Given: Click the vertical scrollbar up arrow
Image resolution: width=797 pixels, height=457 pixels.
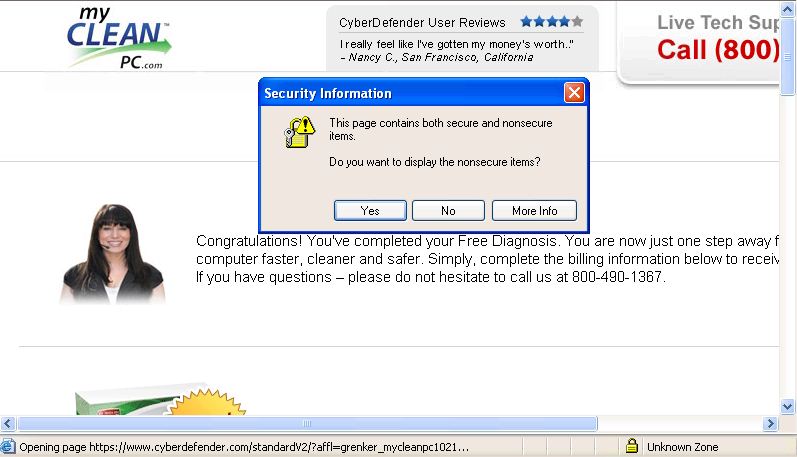Looking at the screenshot, I should pyautogui.click(x=788, y=9).
